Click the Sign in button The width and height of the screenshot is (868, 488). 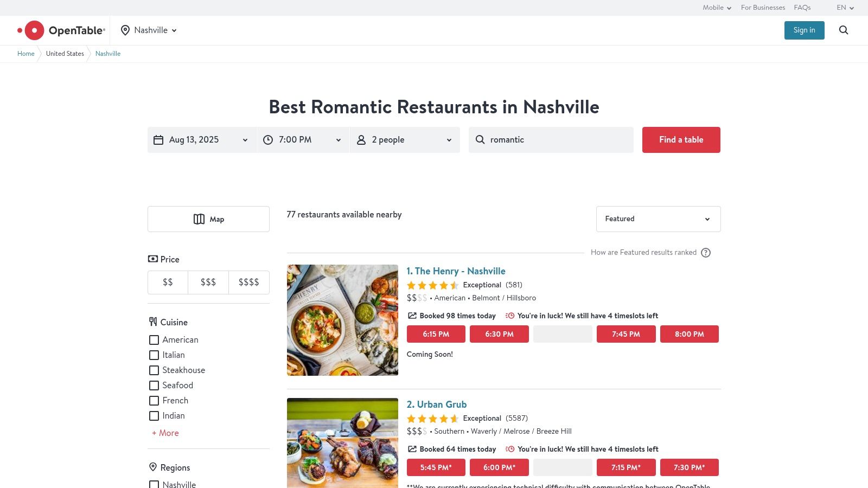805,30
